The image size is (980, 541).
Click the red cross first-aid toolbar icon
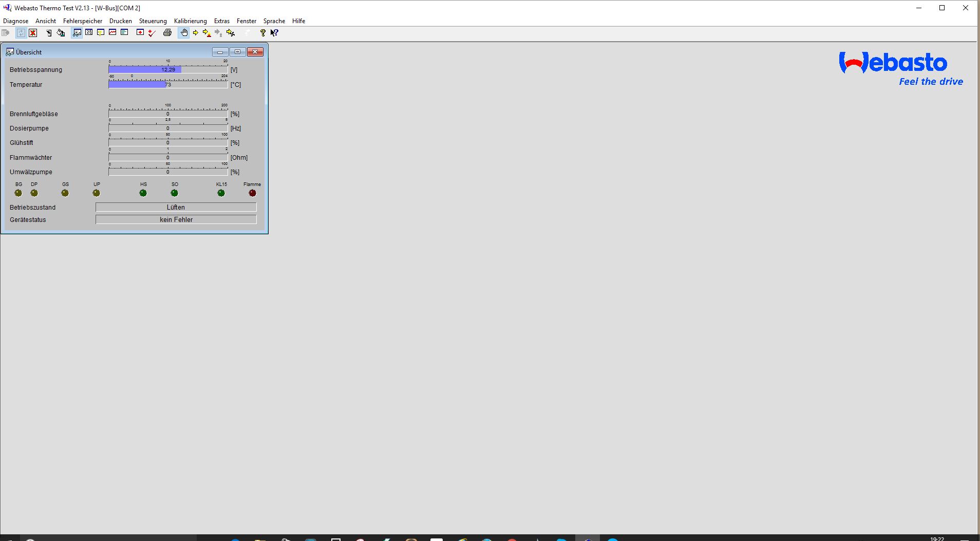coord(140,32)
